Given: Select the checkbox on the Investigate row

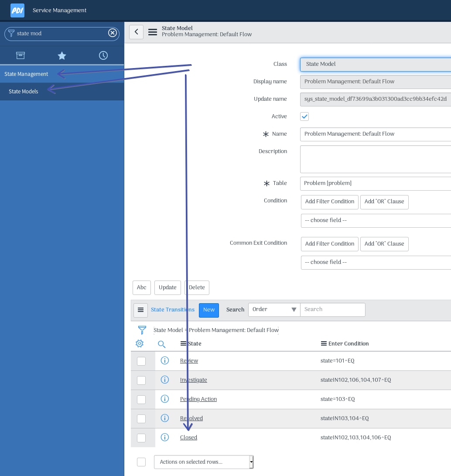Looking at the screenshot, I should [x=141, y=380].
